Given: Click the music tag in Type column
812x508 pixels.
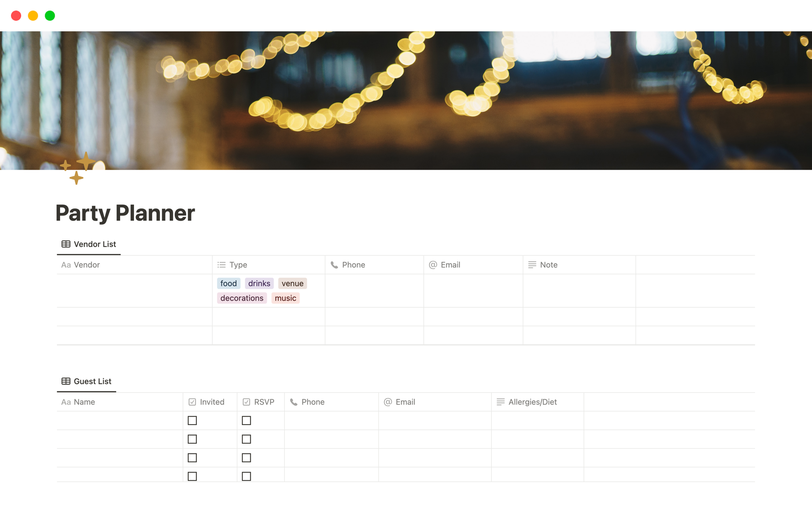Looking at the screenshot, I should (285, 298).
